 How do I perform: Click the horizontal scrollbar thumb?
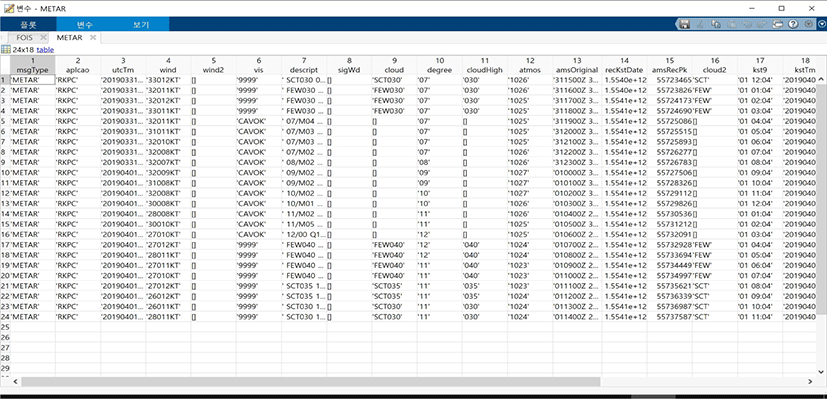[x=310, y=382]
